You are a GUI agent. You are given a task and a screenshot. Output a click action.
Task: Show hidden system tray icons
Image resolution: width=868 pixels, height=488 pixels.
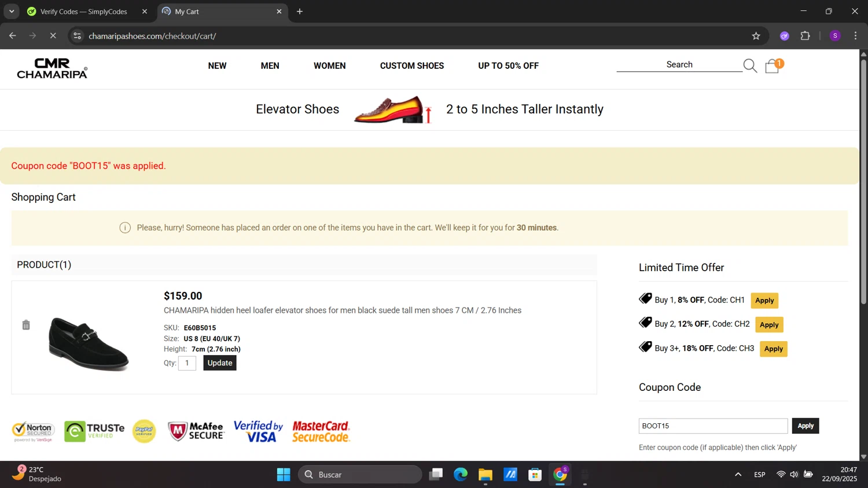click(x=738, y=475)
